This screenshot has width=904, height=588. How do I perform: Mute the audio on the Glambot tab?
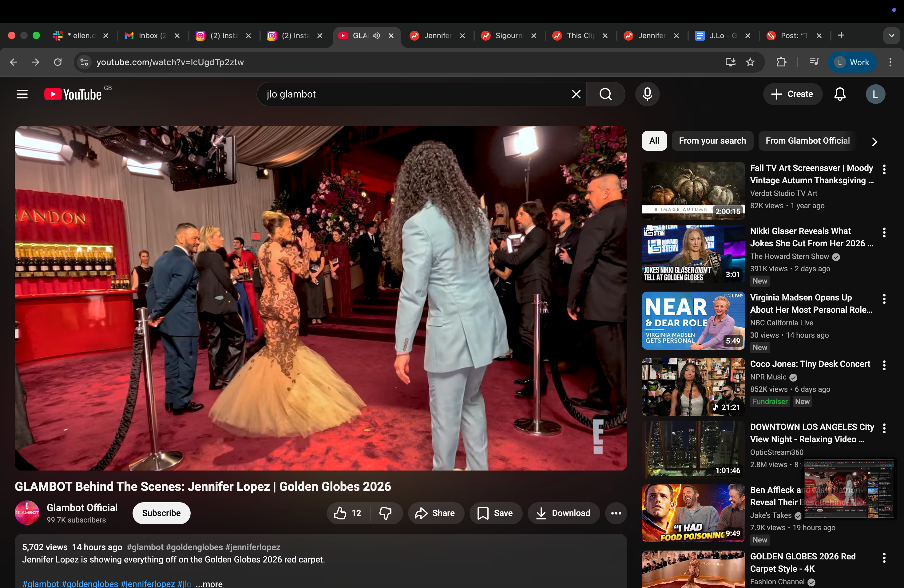tap(376, 35)
